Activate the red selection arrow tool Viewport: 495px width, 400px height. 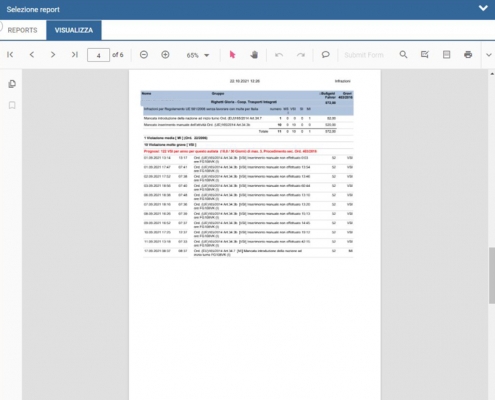tap(232, 55)
